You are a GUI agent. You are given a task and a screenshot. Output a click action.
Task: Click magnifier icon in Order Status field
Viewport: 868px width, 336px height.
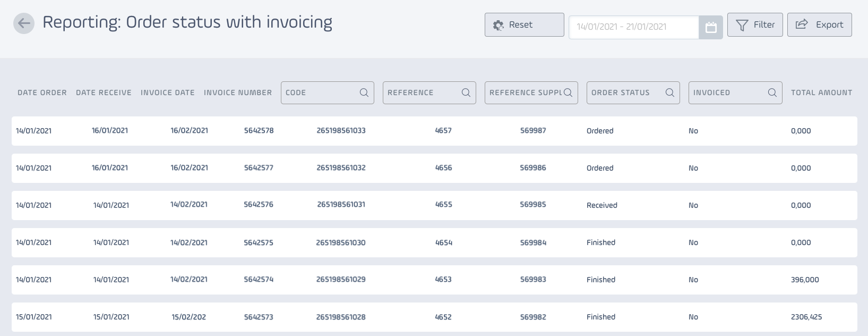click(670, 93)
